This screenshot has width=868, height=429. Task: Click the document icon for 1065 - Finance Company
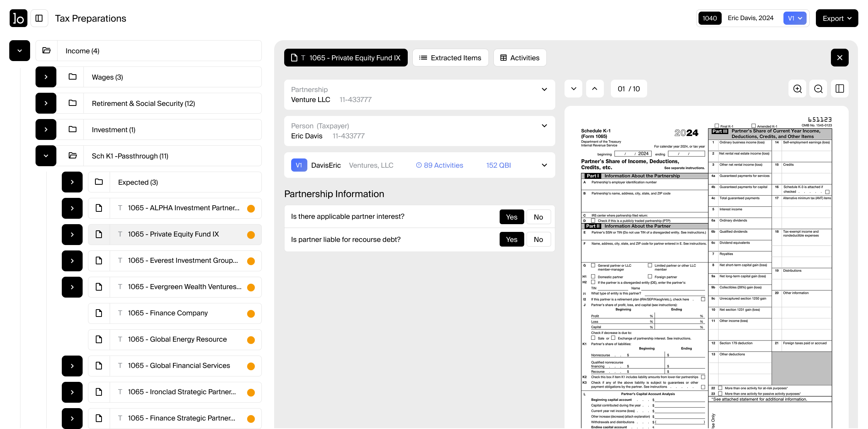pos(99,313)
